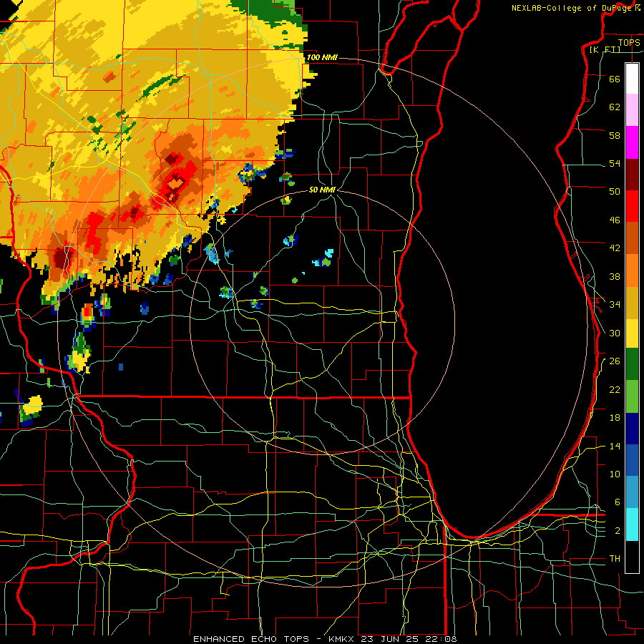644x644 pixels.
Task: Click legend value 22
Action: (x=615, y=389)
